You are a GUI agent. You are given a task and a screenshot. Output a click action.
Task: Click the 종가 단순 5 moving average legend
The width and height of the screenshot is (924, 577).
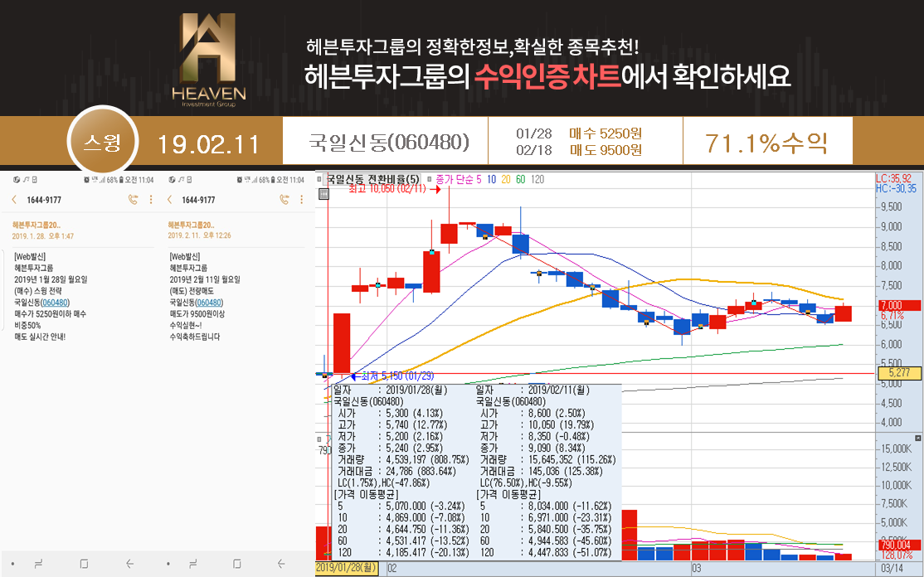[x=458, y=179]
